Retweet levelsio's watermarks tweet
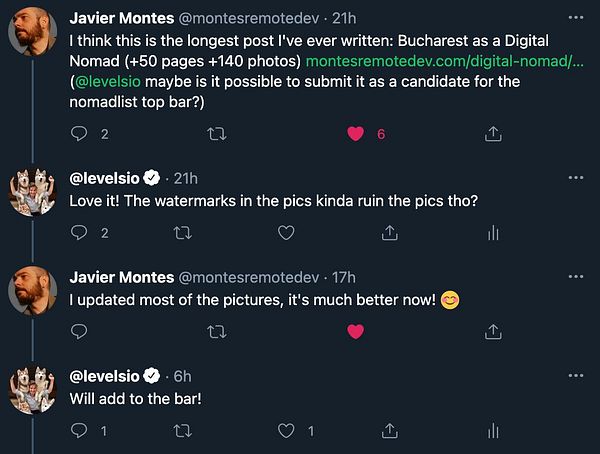 [x=183, y=232]
